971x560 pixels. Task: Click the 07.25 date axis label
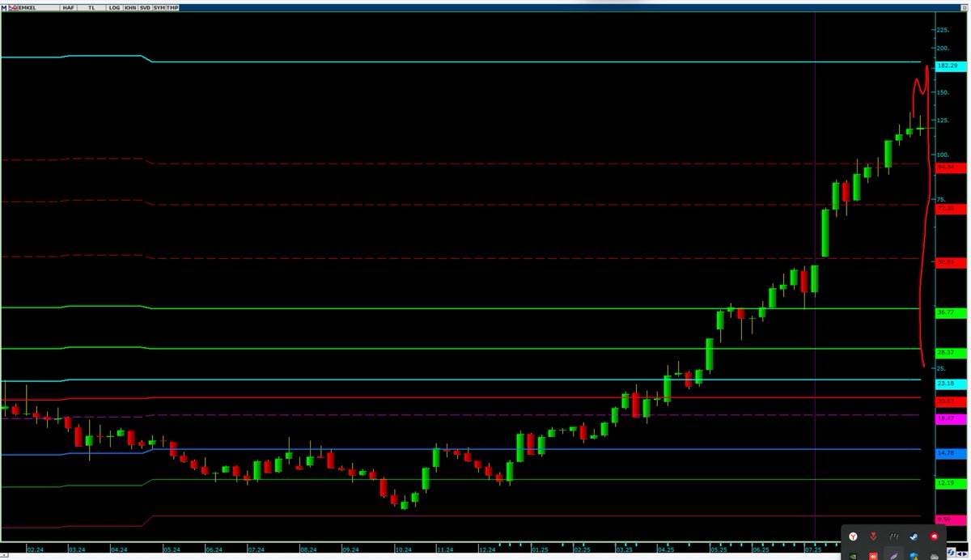(x=813, y=548)
